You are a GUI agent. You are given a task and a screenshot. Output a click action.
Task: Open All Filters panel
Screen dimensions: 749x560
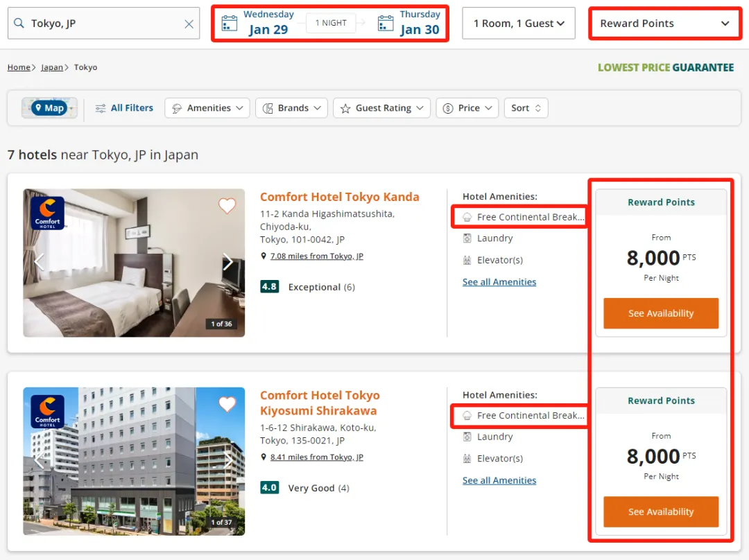click(124, 108)
